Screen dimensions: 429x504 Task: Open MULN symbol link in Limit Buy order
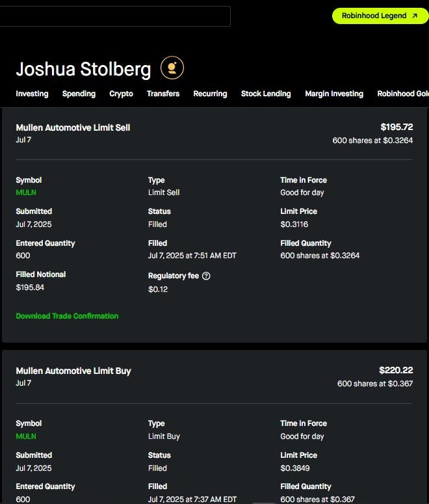click(26, 436)
